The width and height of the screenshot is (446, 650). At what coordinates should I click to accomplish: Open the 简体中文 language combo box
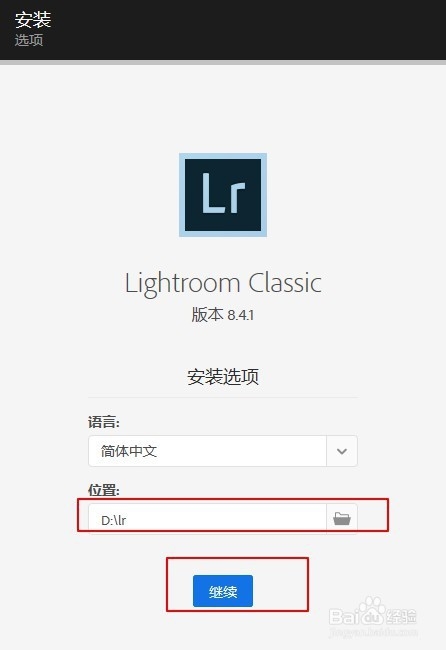point(223,451)
